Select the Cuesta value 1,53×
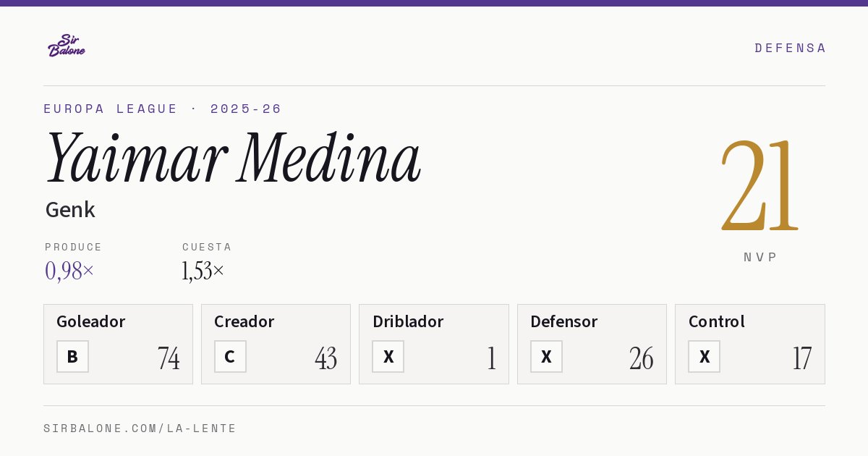 tap(203, 271)
